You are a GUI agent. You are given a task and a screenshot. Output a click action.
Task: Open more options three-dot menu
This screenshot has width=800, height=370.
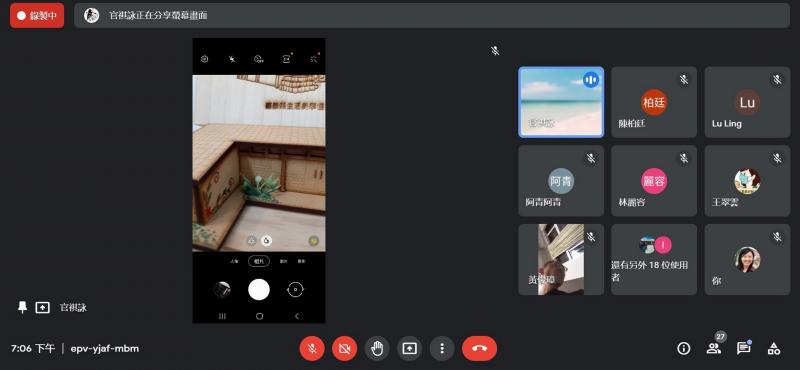click(442, 349)
